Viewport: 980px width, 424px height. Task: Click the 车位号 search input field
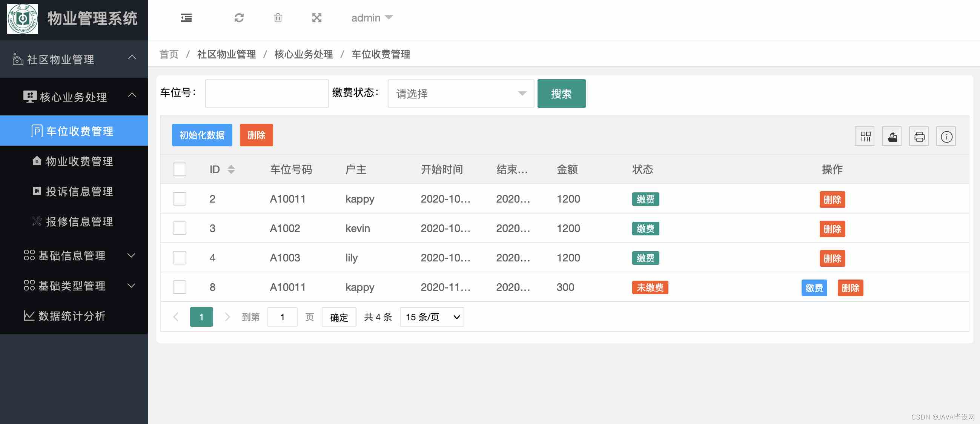coord(267,94)
